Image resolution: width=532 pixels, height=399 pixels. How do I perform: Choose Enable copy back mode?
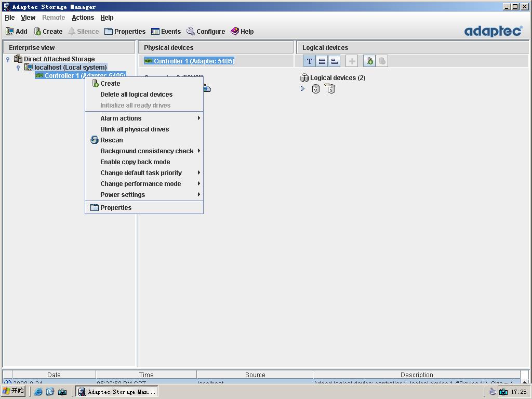135,162
